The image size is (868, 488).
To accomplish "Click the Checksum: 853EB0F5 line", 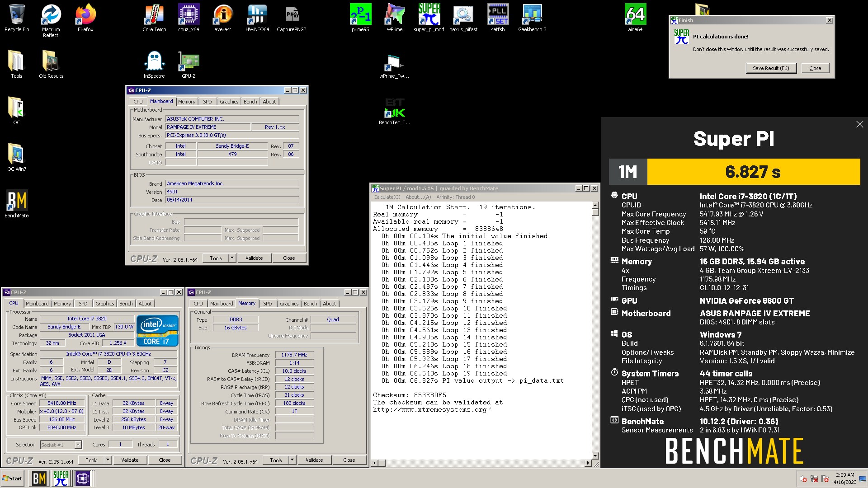I will [x=410, y=395].
